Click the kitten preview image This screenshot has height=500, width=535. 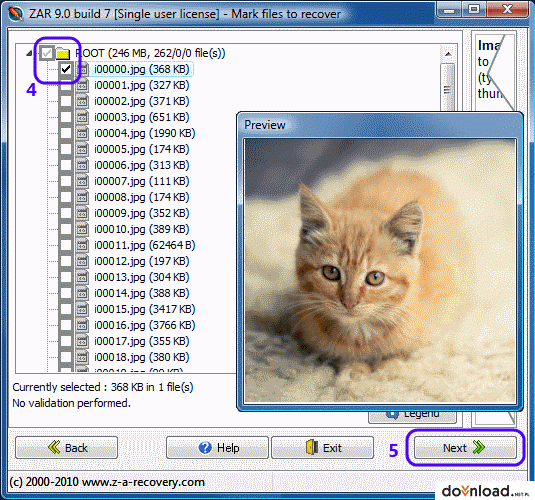[380, 270]
